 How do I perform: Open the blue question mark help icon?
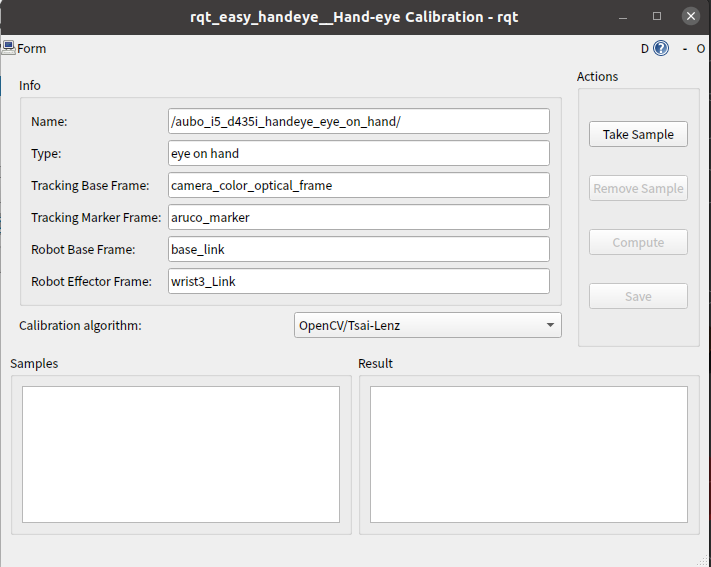tap(661, 48)
